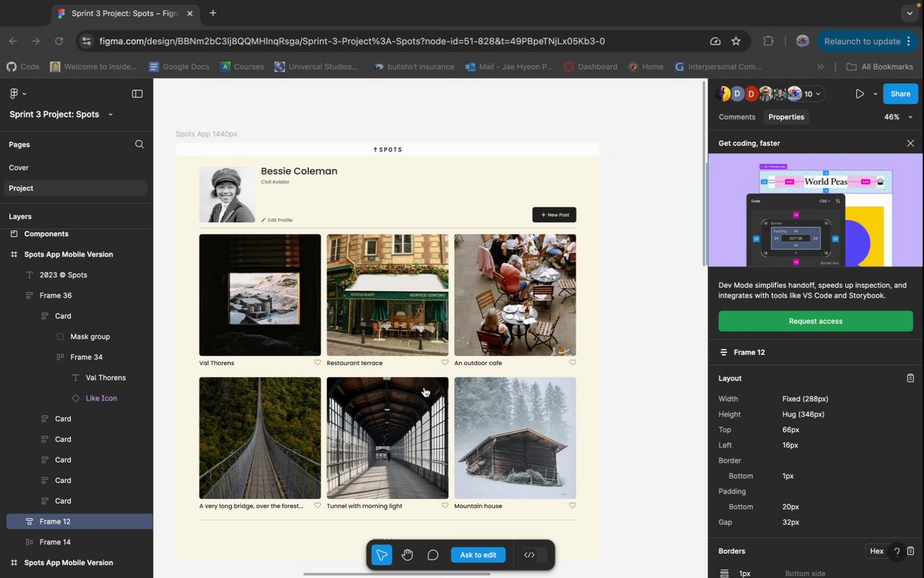Open the browser extensions puzzle icon
The image size is (924, 578).
pyautogui.click(x=768, y=41)
